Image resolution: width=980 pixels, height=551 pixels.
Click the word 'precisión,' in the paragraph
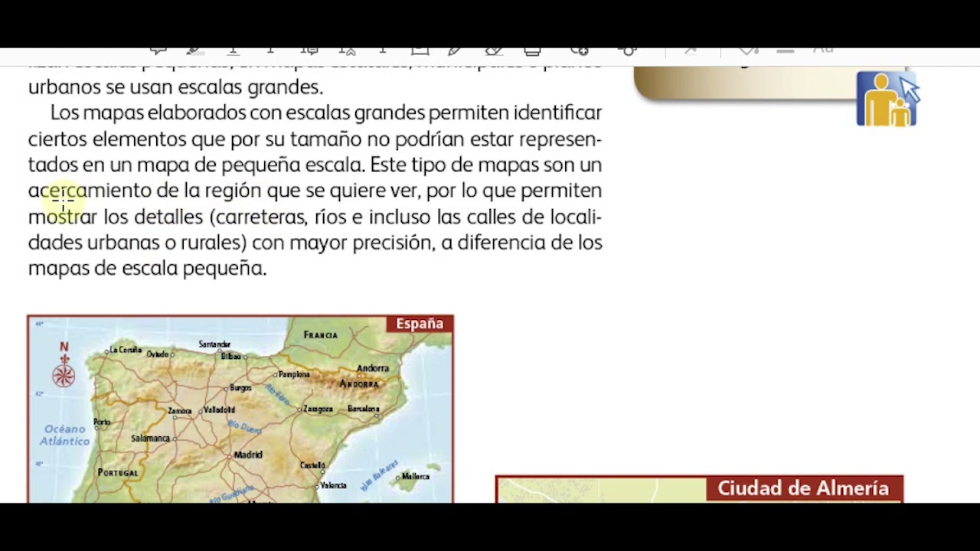coord(394,243)
